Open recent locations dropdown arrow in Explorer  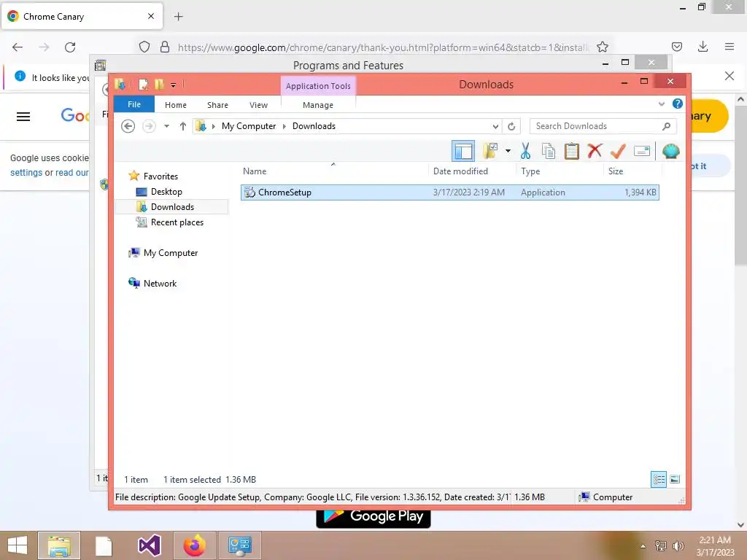pos(166,126)
